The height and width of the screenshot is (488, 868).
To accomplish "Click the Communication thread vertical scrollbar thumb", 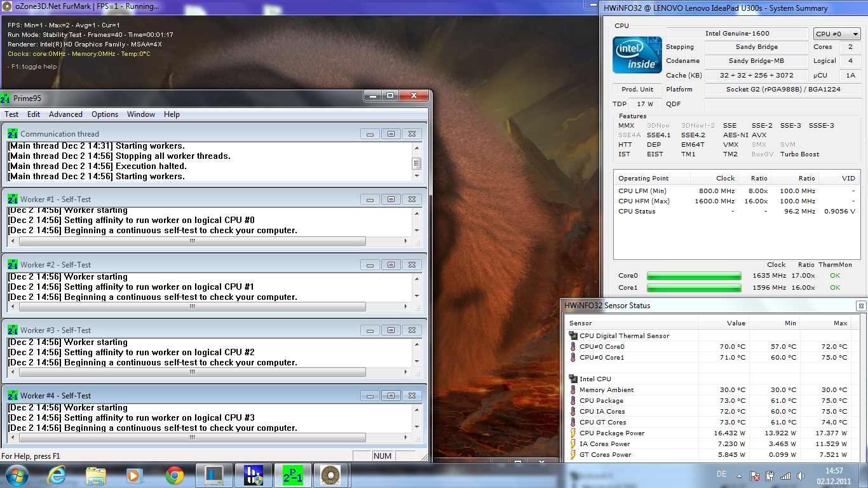I will (417, 164).
